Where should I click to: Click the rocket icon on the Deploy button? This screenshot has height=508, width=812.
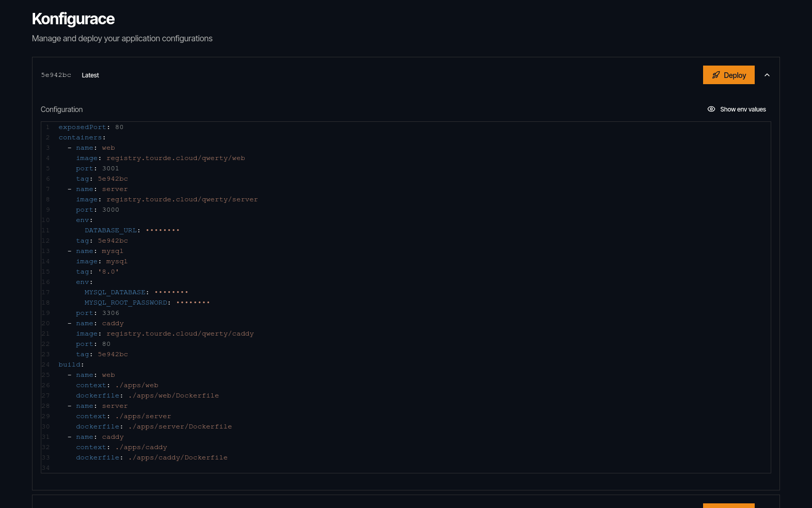coord(715,75)
